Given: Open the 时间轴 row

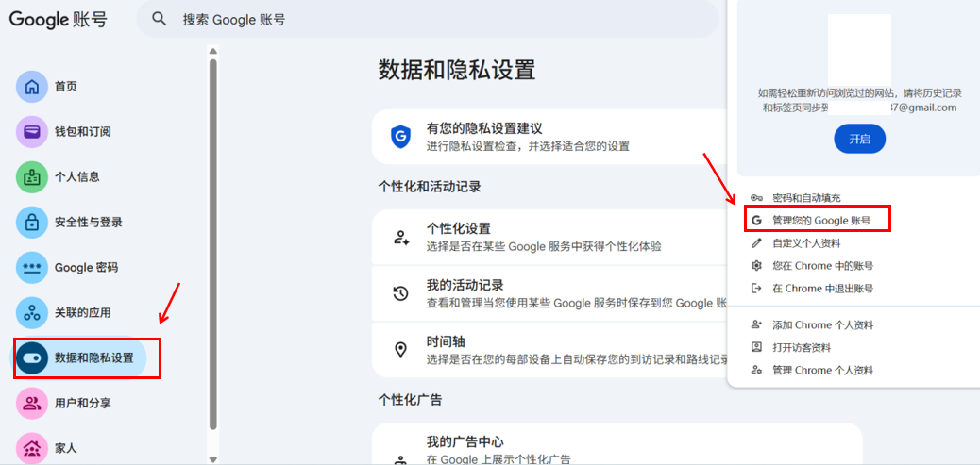Looking at the screenshot, I should (x=549, y=350).
